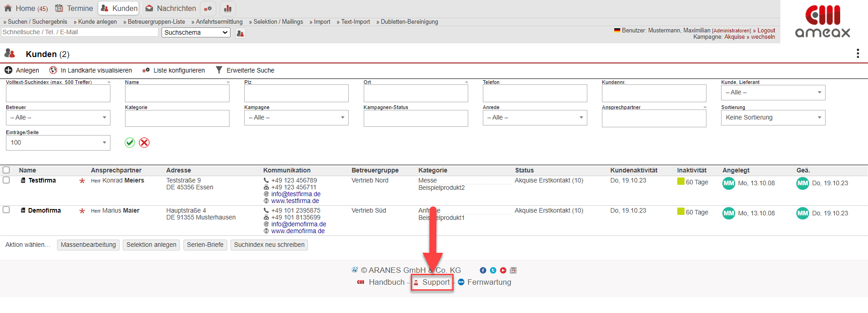868x313 pixels.
Task: Tick the checkbox for Testfirma row
Action: [6, 180]
